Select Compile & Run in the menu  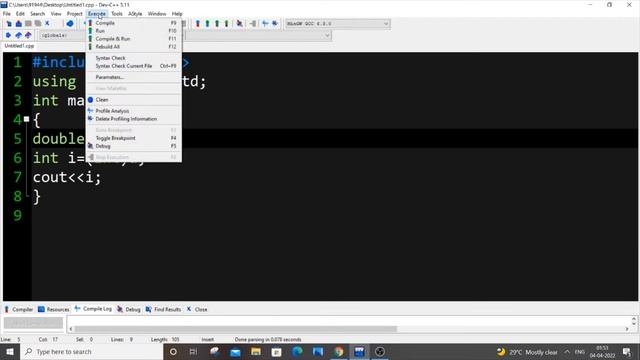(133, 39)
